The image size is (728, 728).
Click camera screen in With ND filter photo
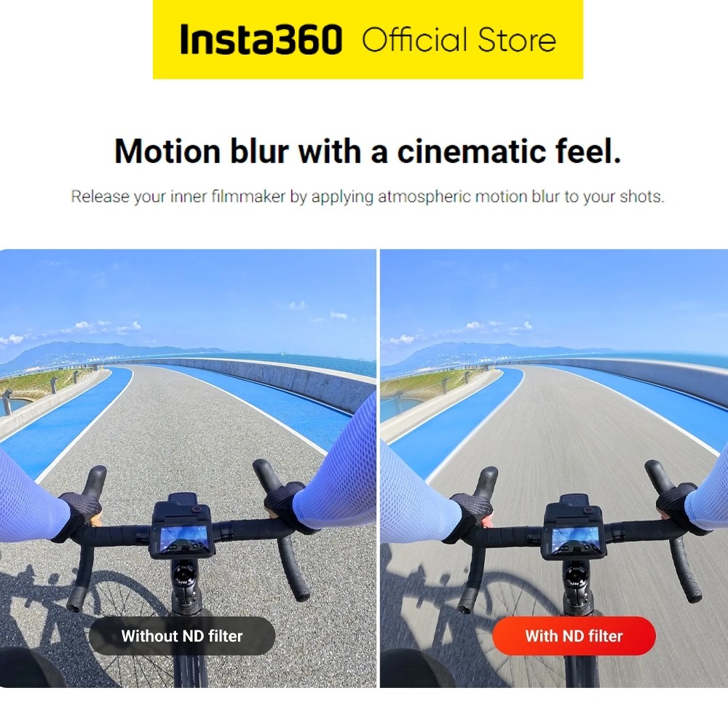coord(574,540)
